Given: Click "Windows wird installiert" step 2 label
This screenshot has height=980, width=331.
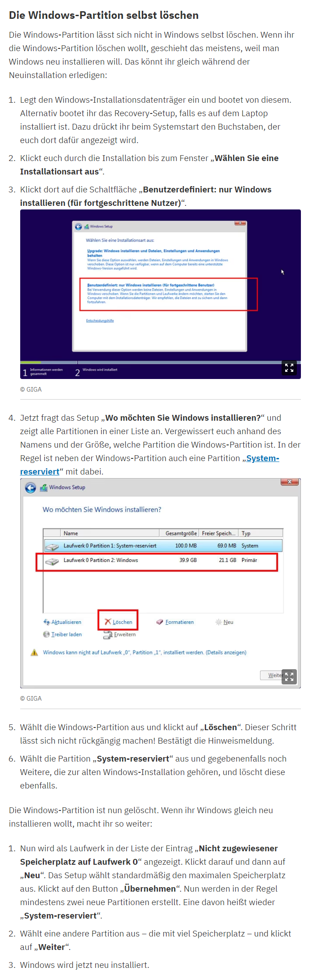Looking at the screenshot, I should [100, 370].
